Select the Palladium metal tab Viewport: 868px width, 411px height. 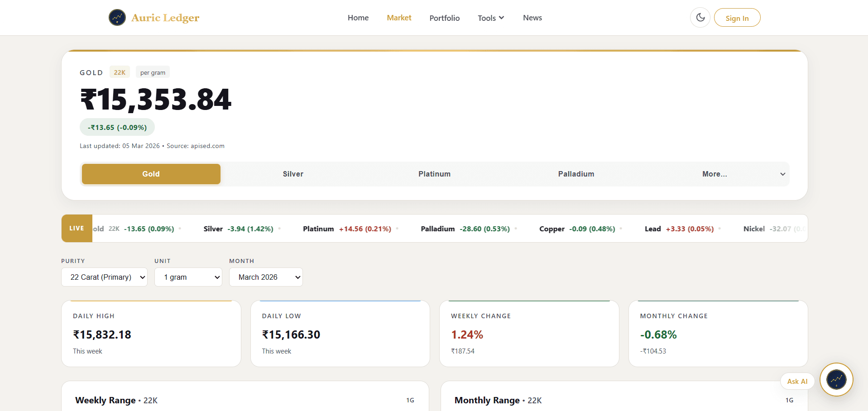pos(575,174)
